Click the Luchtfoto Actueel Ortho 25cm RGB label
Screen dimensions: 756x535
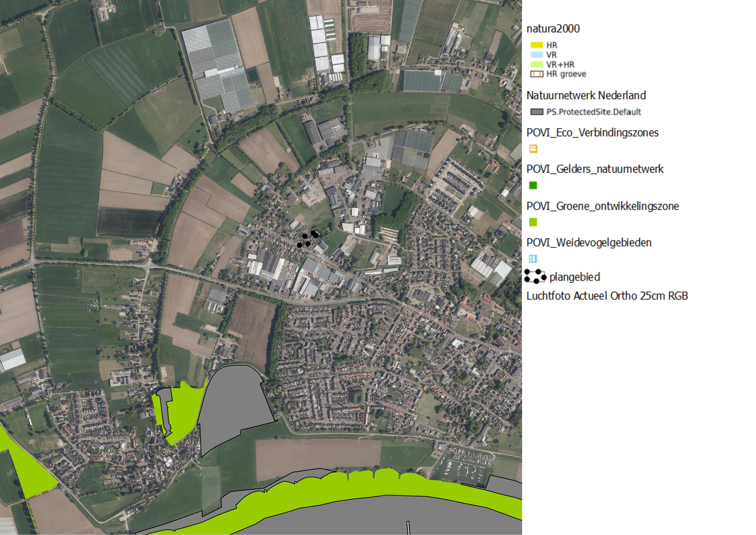607,296
